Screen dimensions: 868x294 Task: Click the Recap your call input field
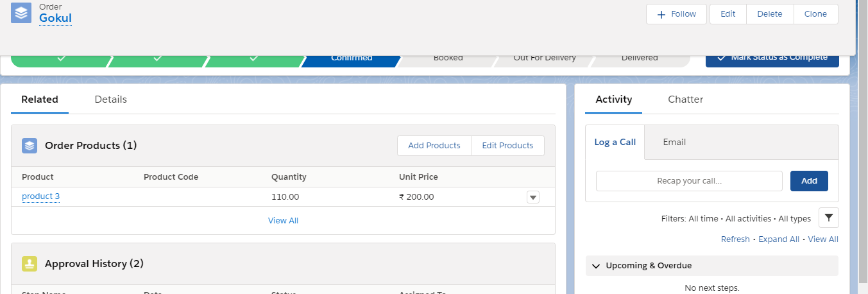click(689, 181)
